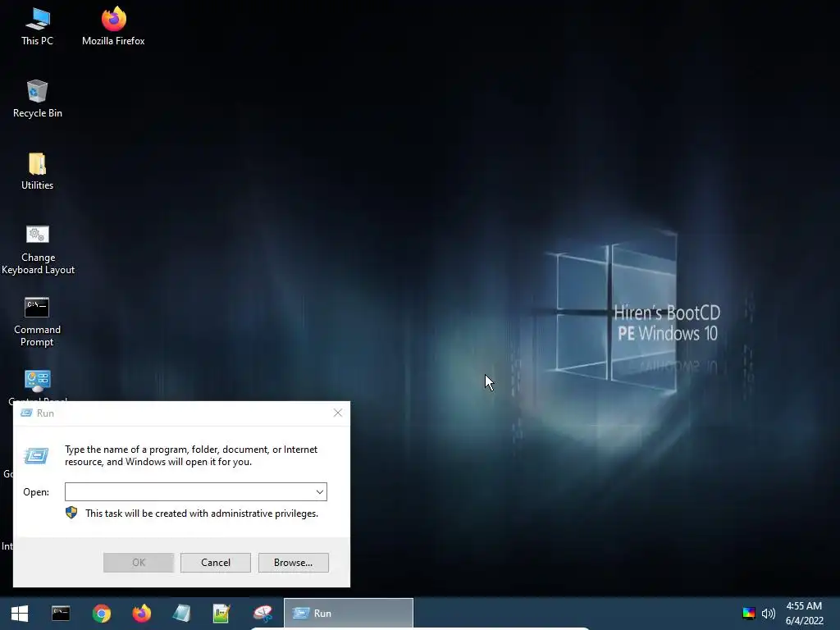Click the disabled OK button
This screenshot has width=840, height=630.
138,563
